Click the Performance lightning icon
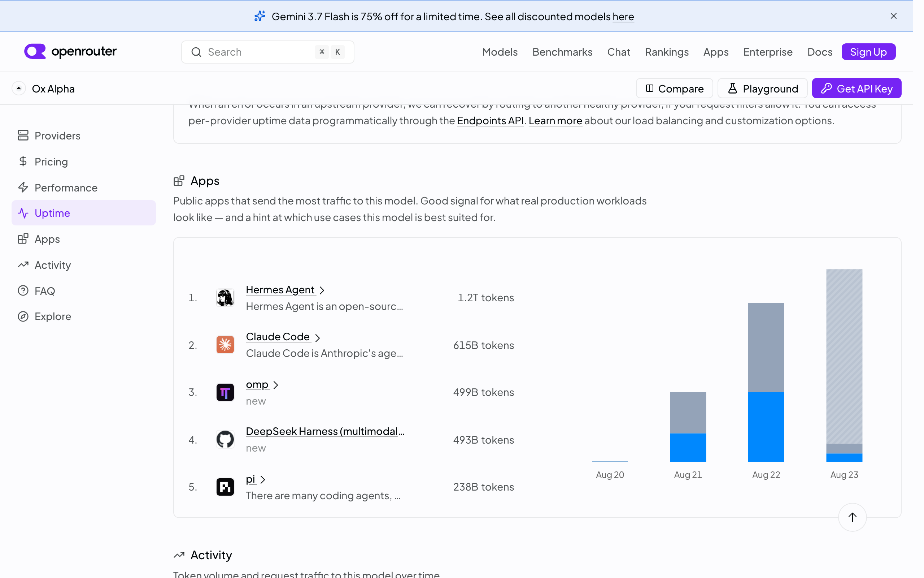Viewport: 924px width, 578px height. (23, 187)
